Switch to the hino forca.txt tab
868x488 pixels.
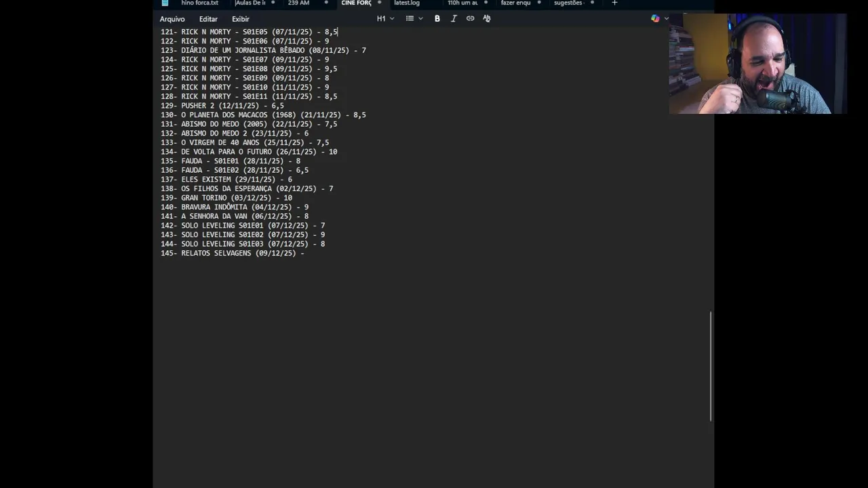click(x=199, y=3)
